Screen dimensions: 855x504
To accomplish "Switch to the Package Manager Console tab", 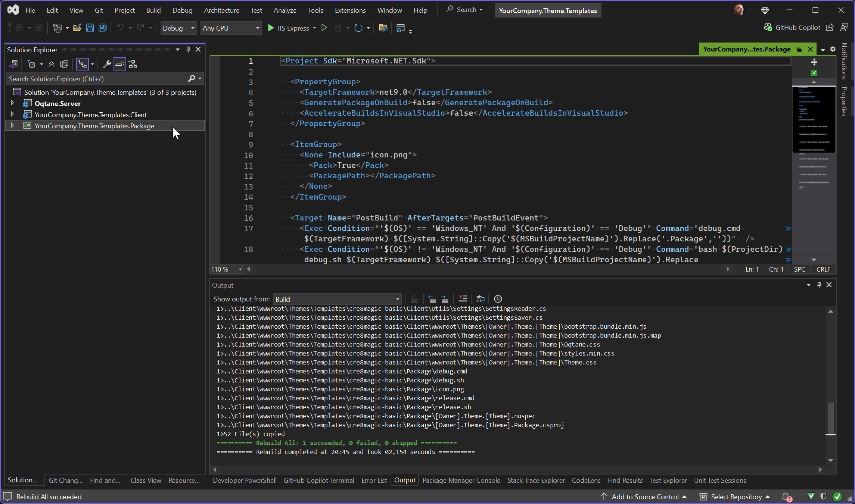I will 461,480.
